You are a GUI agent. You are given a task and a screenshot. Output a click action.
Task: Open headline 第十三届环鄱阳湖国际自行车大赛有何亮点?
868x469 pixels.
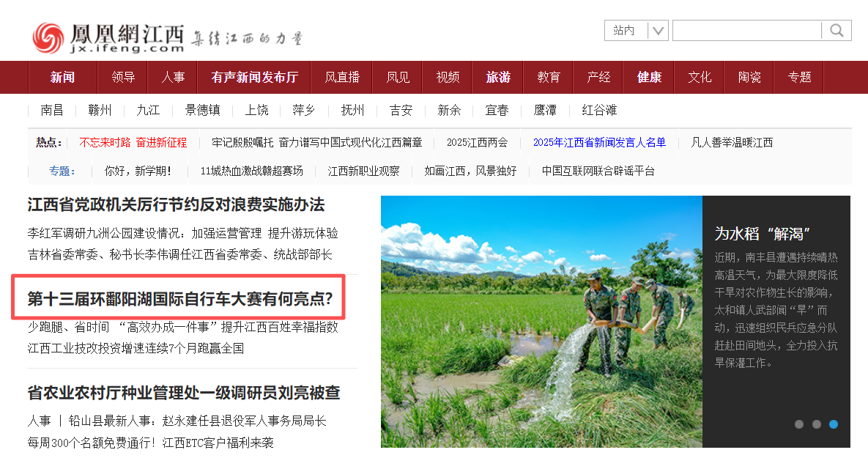(180, 299)
